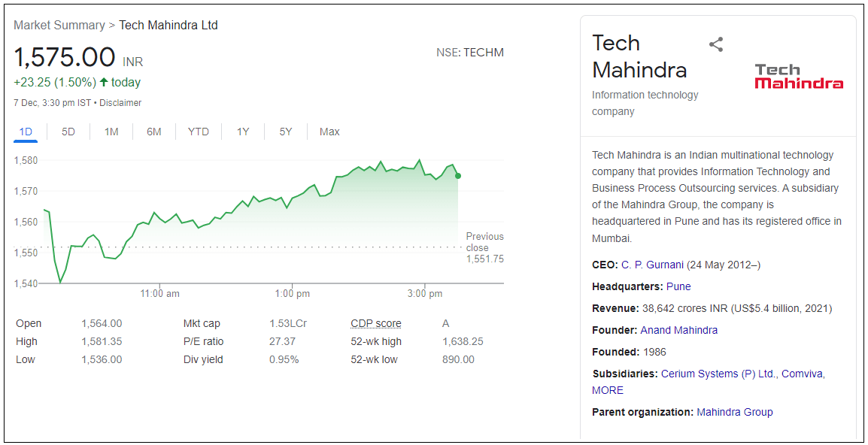This screenshot has height=445, width=868.
Task: Follow the Pune headquarters link
Action: click(x=678, y=286)
